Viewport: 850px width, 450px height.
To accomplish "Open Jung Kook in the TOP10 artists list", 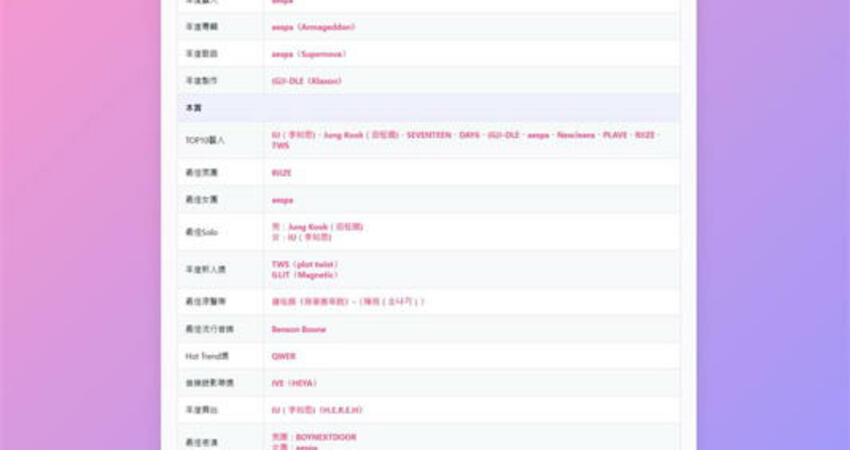I will point(361,135).
